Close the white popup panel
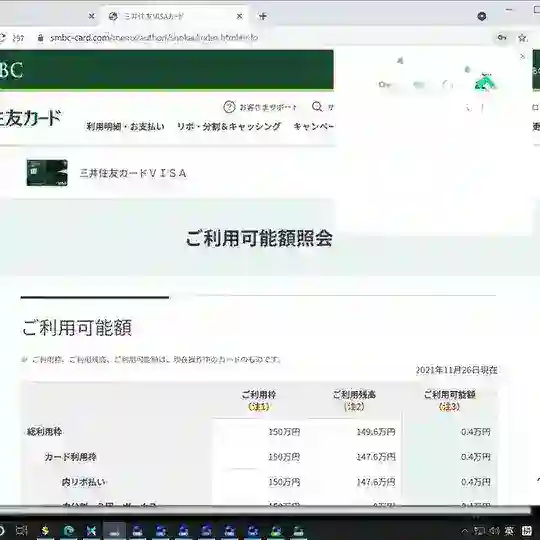The image size is (540, 540). (522, 56)
